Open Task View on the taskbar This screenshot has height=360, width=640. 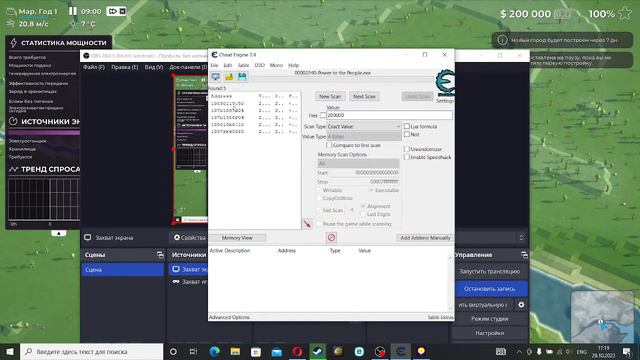193,351
